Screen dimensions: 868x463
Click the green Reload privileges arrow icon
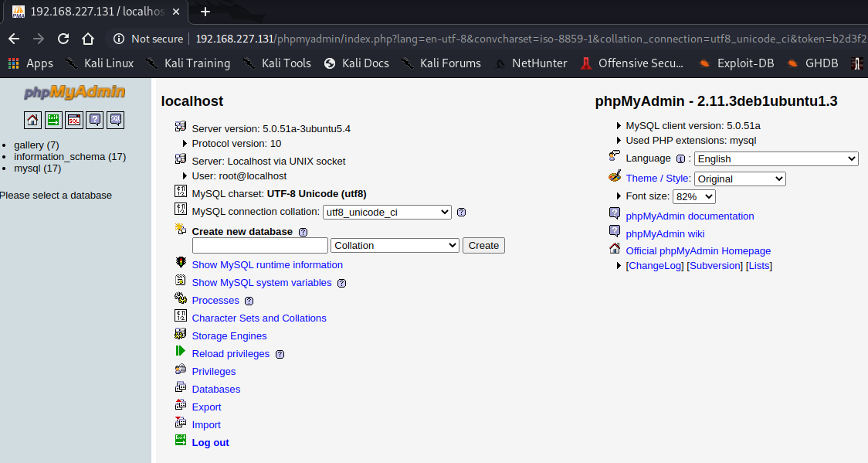181,351
